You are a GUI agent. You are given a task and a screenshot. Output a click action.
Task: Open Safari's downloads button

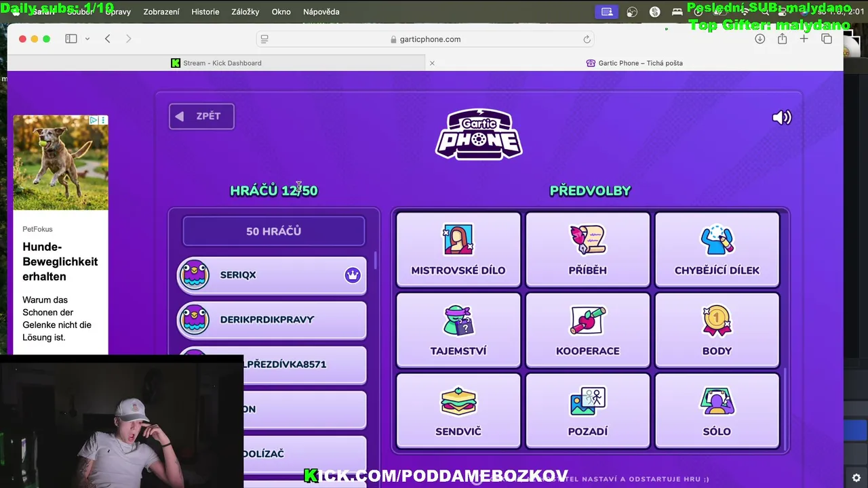[759, 39]
